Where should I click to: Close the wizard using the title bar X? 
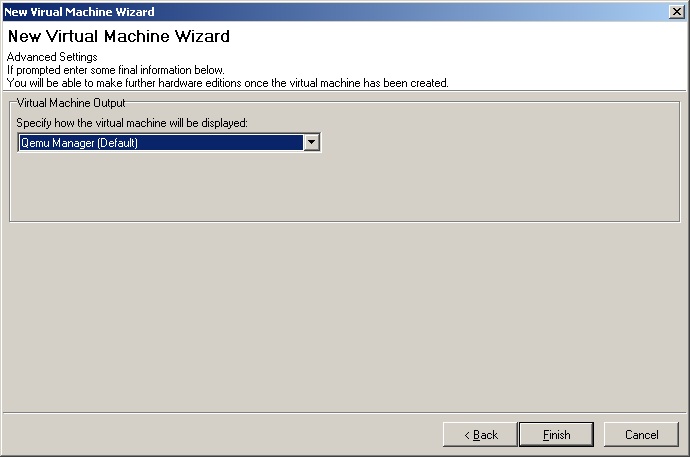pos(677,11)
